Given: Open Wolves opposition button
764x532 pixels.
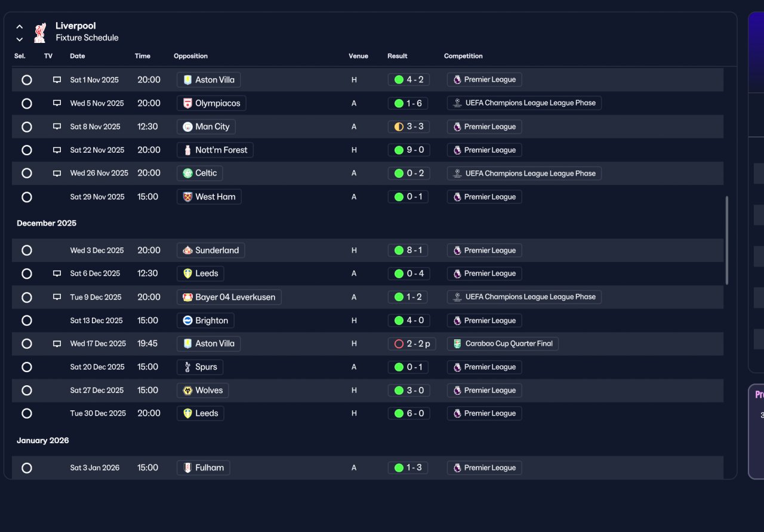Looking at the screenshot, I should click(x=203, y=390).
